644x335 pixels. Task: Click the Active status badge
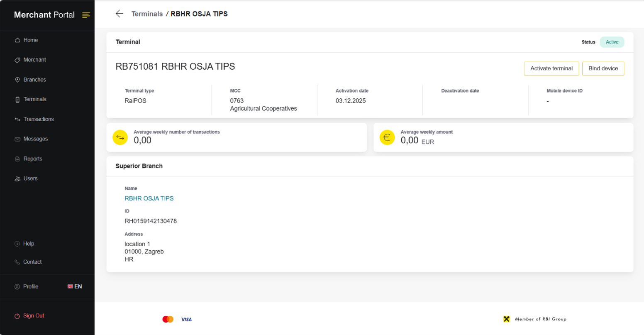coord(612,42)
